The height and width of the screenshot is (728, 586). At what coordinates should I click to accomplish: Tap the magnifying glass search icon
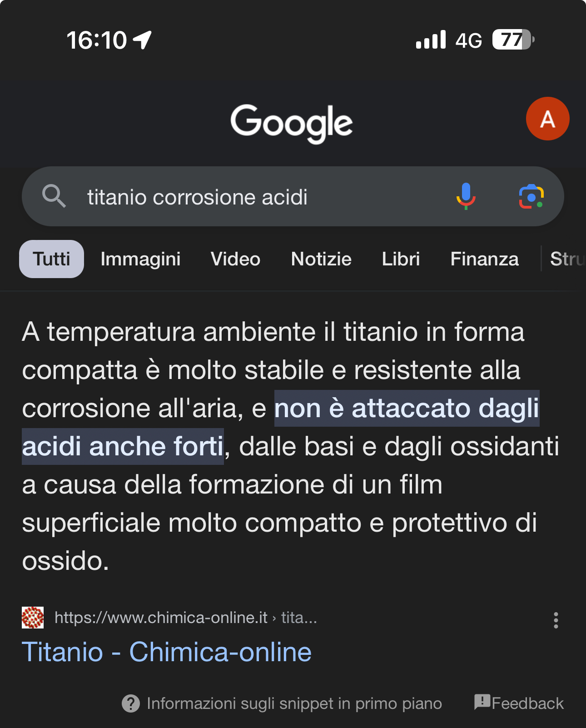click(x=54, y=196)
